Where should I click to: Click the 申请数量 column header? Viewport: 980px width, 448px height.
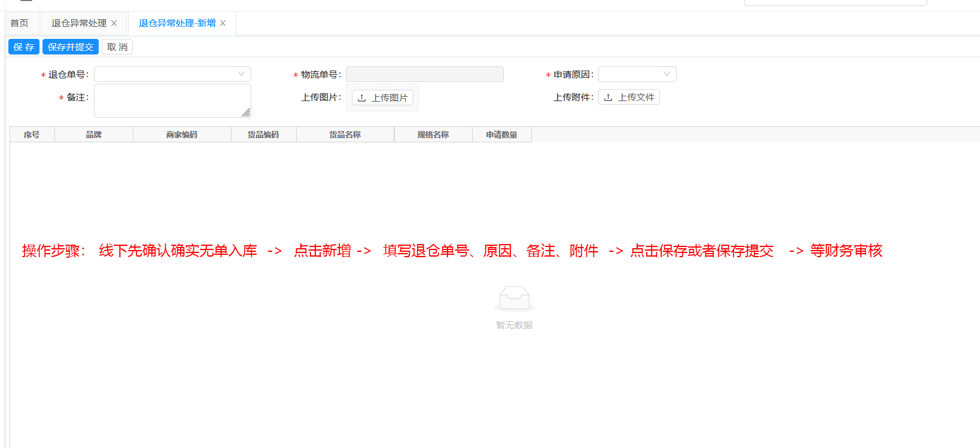click(501, 135)
